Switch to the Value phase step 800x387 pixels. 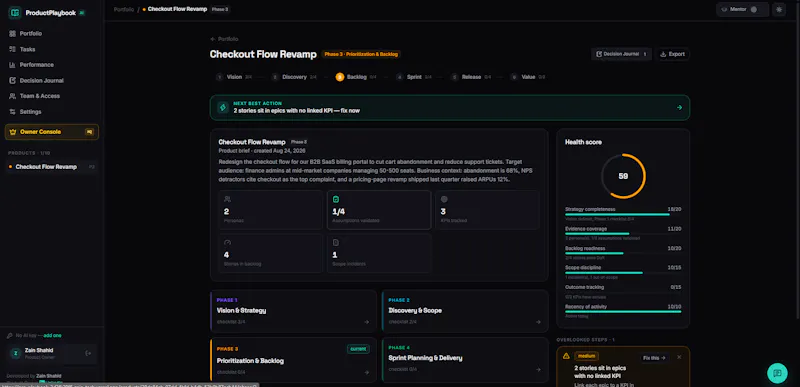[x=528, y=77]
